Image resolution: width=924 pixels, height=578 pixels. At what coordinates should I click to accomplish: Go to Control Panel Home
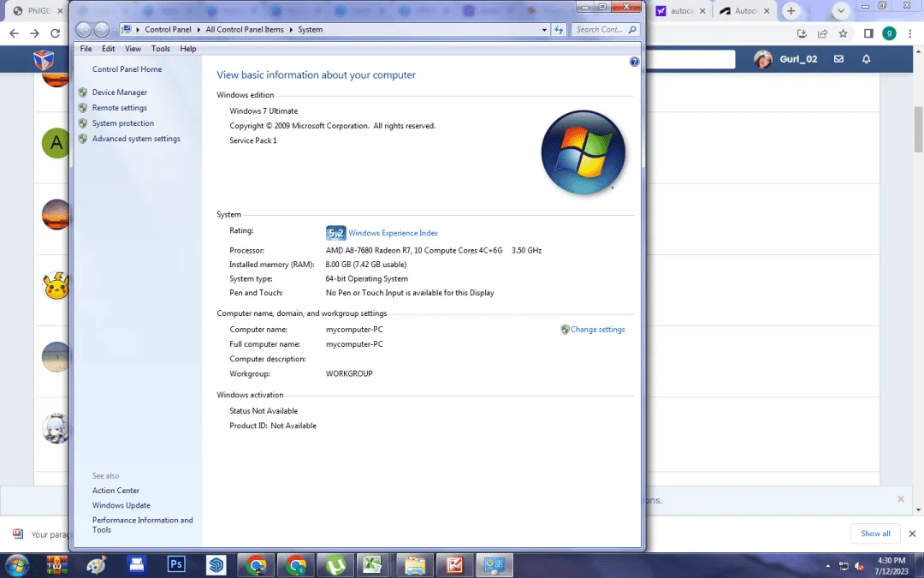127,69
